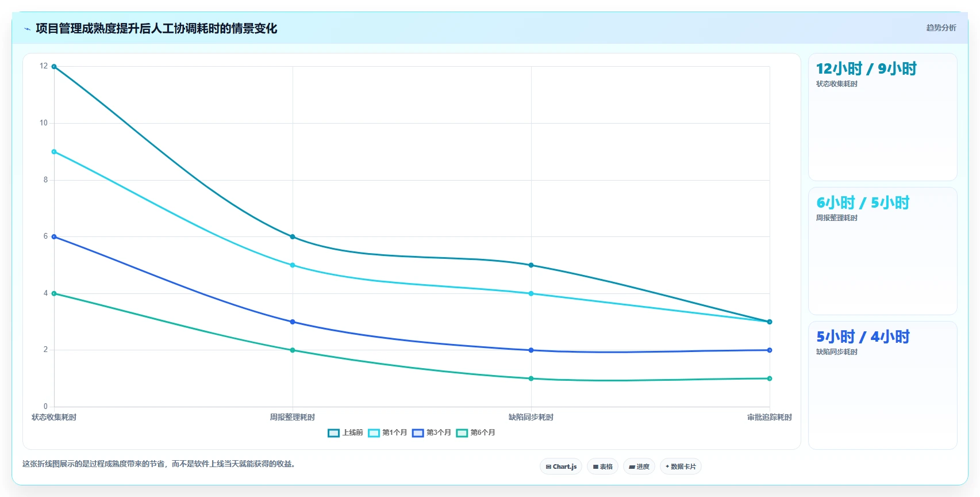Click the trend icon beside the chart title
Screen dimensions: 980x497
pyautogui.click(x=27, y=29)
